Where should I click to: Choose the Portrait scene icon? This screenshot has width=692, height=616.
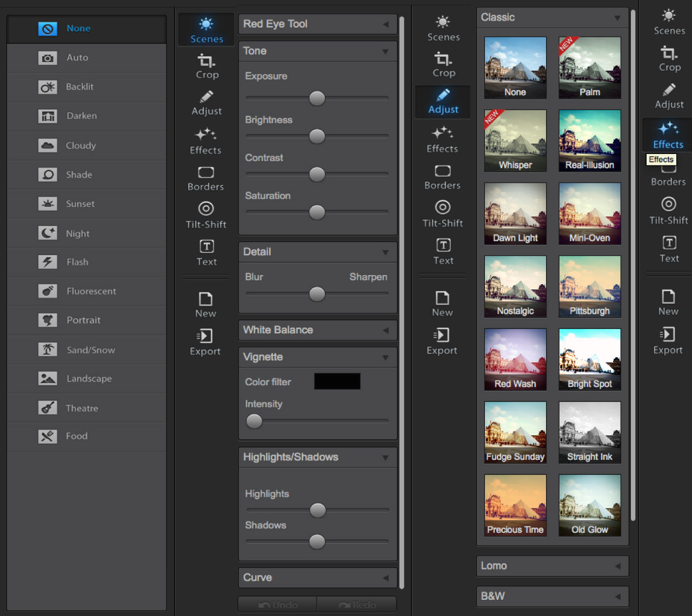tap(48, 320)
